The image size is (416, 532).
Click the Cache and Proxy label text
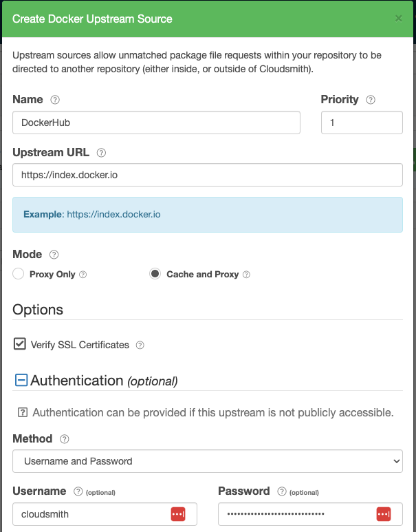point(203,275)
